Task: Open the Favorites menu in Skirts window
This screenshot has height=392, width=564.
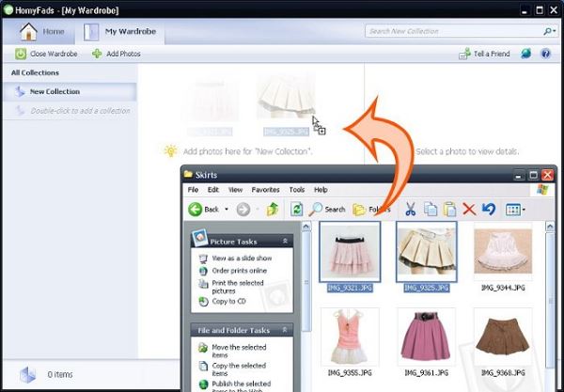Action: 265,190
